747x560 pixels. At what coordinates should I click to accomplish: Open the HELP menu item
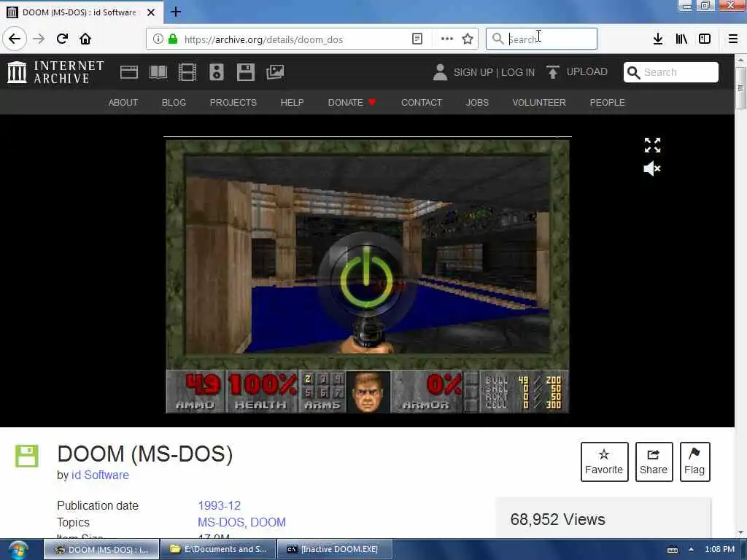coord(292,102)
